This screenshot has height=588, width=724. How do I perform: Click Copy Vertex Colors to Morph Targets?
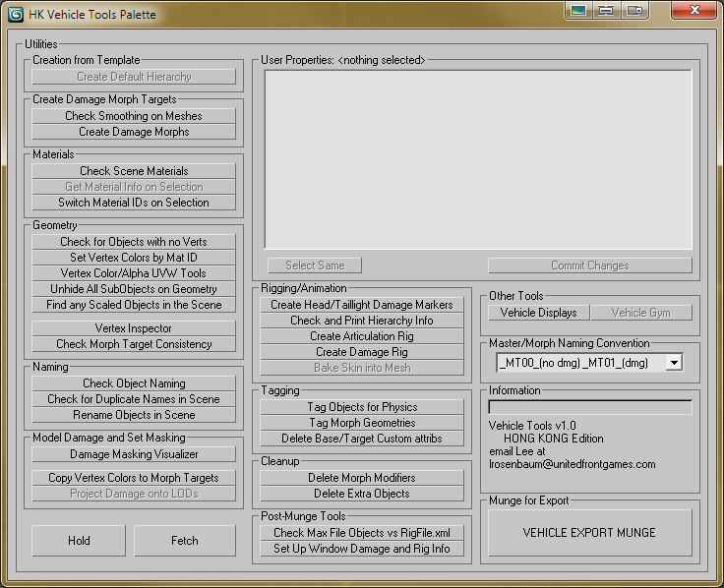point(134,478)
